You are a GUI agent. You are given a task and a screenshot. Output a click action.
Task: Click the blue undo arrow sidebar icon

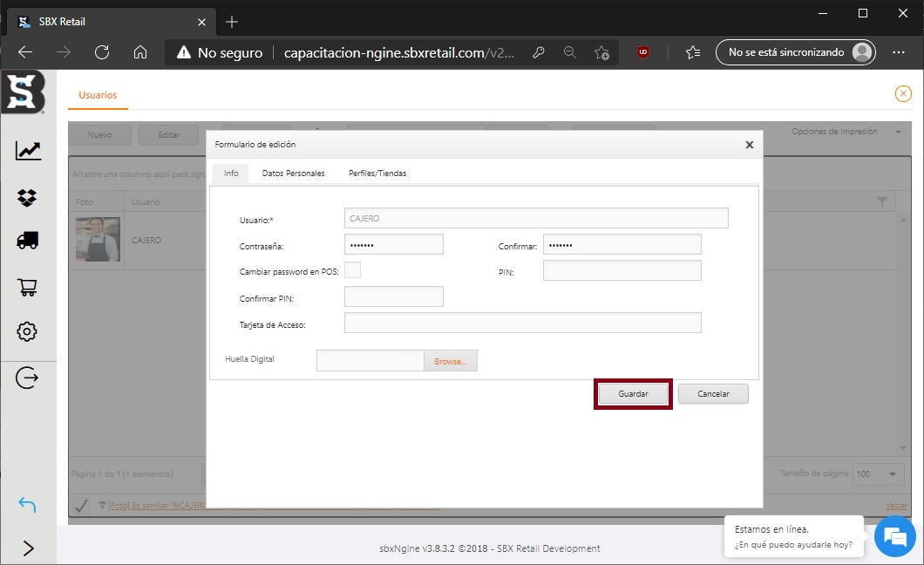pos(27,504)
